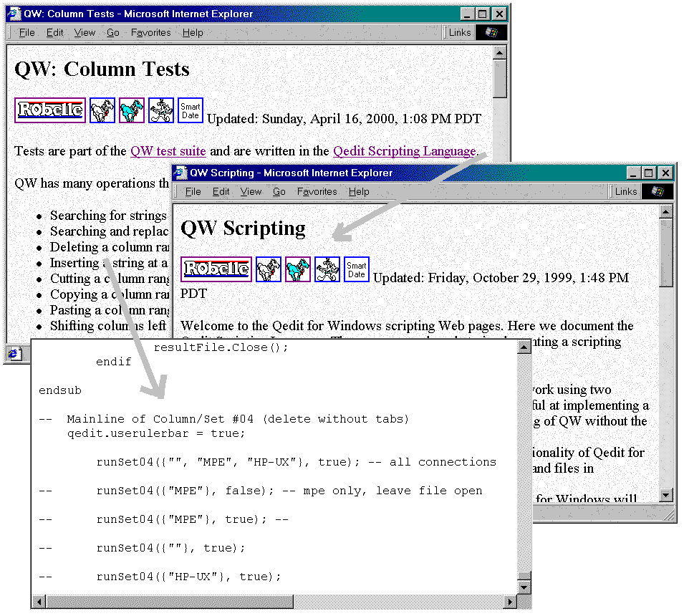Image resolution: width=684 pixels, height=616 pixels.
Task: Click the "Searching and replac" list item
Action: tap(109, 231)
